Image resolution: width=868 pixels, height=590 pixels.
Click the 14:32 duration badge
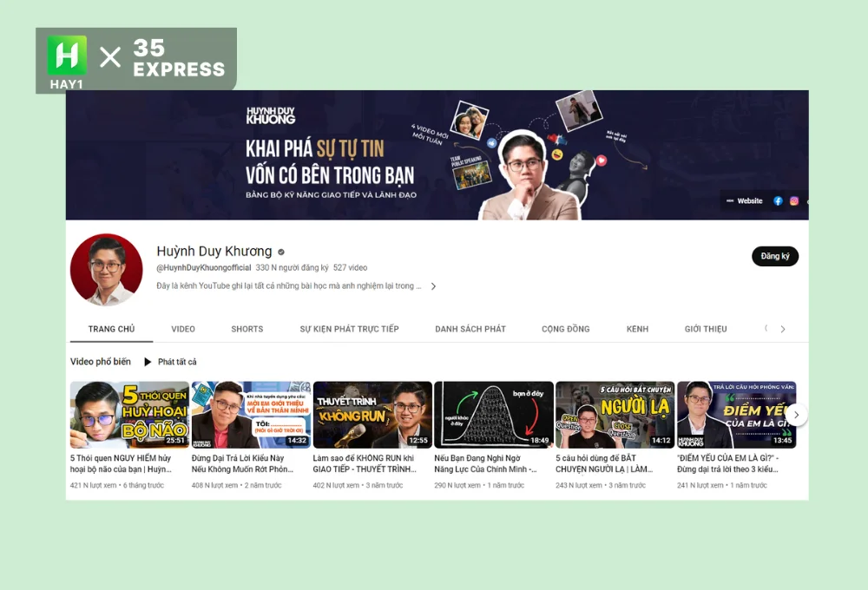[297, 441]
